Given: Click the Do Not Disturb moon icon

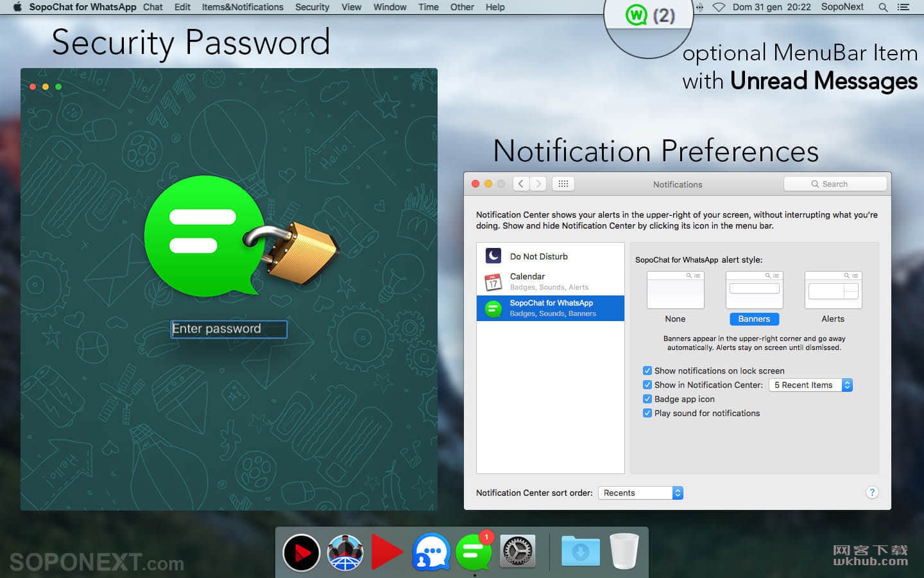Looking at the screenshot, I should [493, 256].
